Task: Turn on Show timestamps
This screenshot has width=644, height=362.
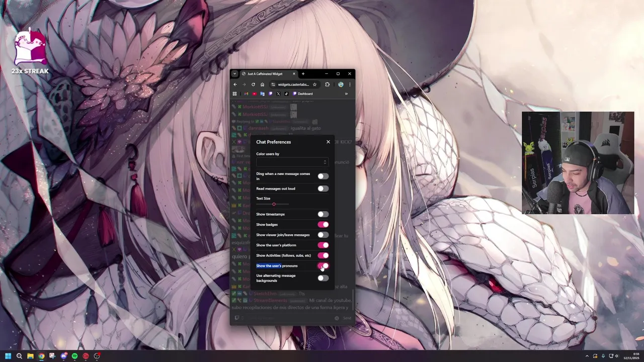Action: click(x=323, y=214)
